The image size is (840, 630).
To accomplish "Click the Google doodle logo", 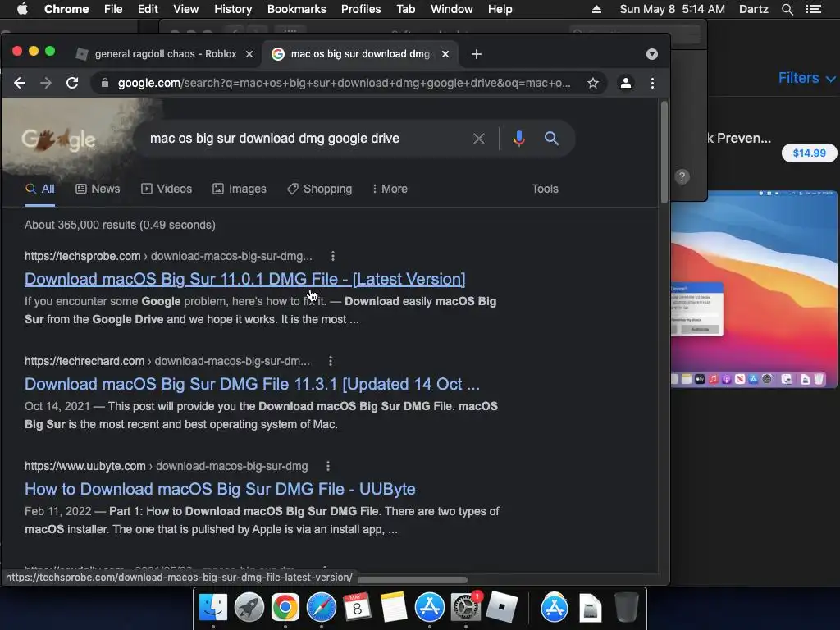I will (59, 139).
